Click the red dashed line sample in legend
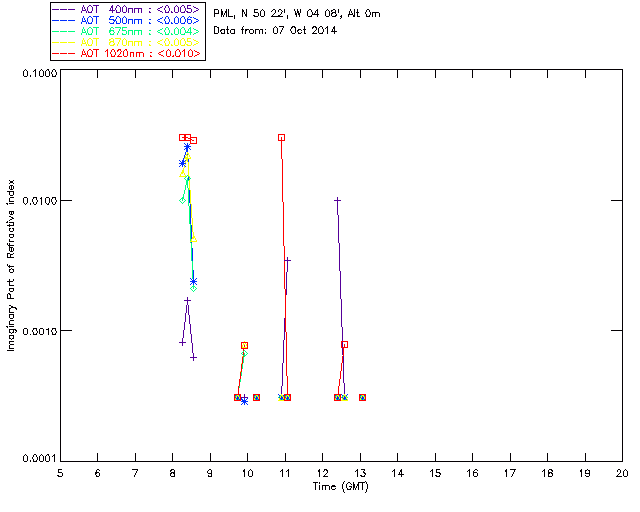 coord(64,53)
